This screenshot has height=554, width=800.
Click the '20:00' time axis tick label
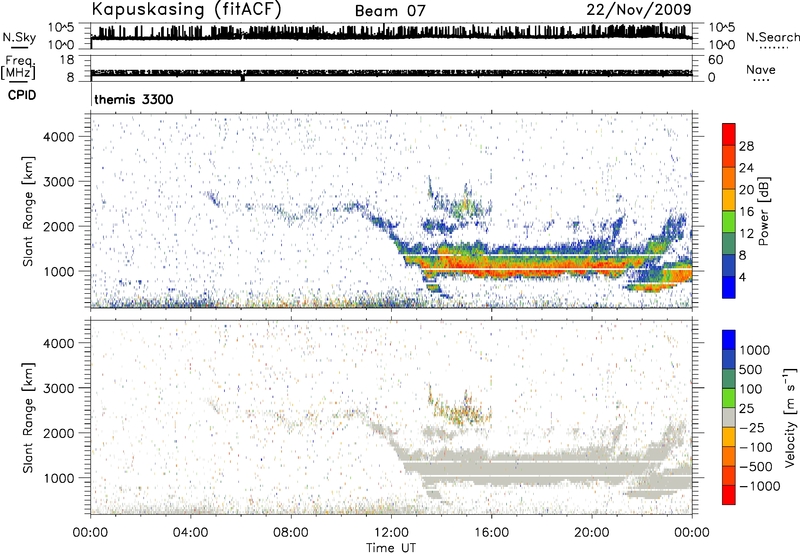[592, 532]
